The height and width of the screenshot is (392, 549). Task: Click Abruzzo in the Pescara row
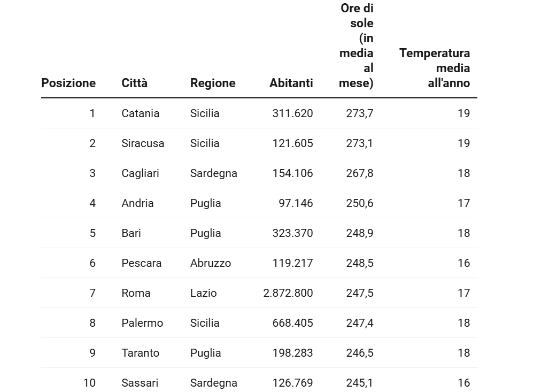click(x=211, y=263)
